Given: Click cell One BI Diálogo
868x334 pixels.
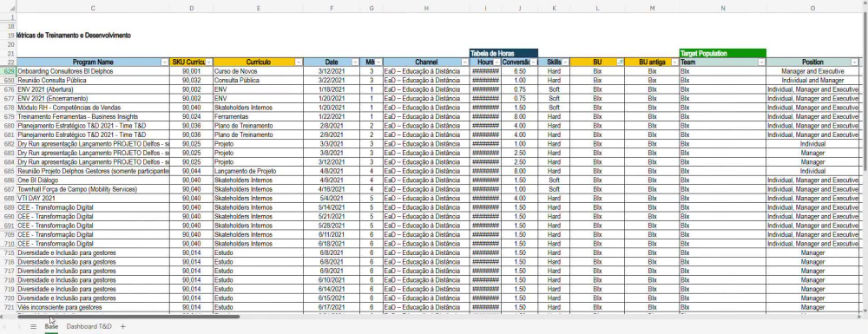Looking at the screenshot, I should tap(93, 180).
